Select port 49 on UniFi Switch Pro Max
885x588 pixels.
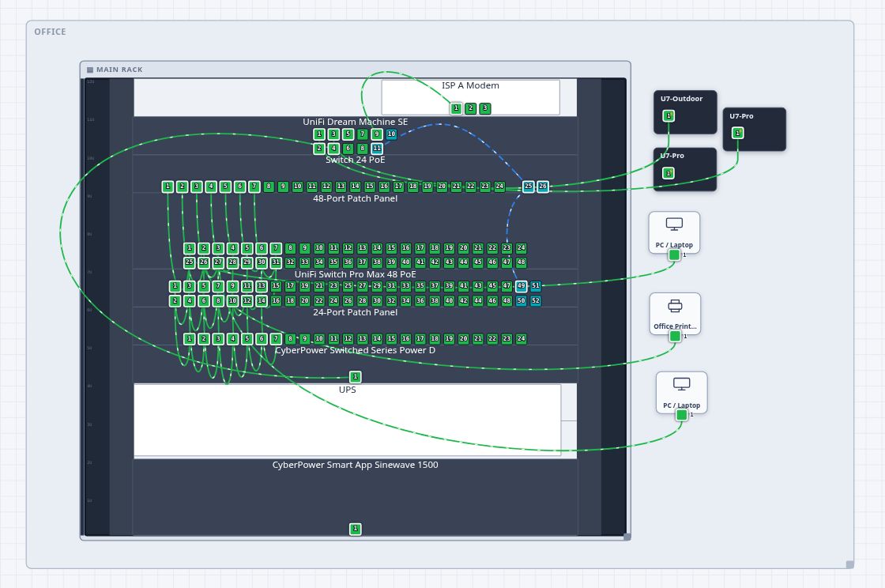pos(521,286)
